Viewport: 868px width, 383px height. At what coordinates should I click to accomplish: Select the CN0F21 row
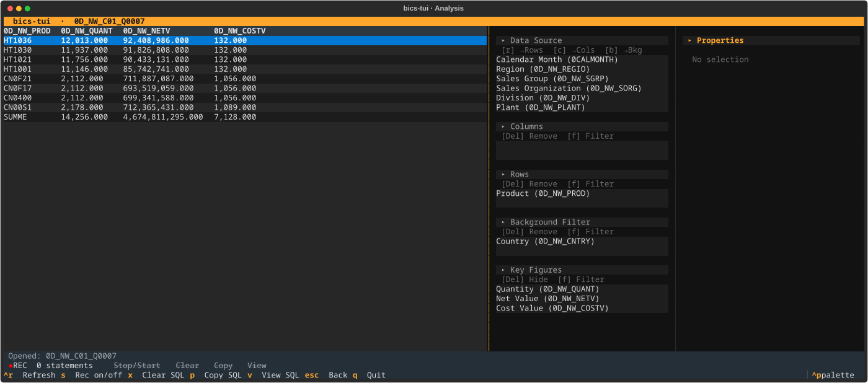(244, 79)
